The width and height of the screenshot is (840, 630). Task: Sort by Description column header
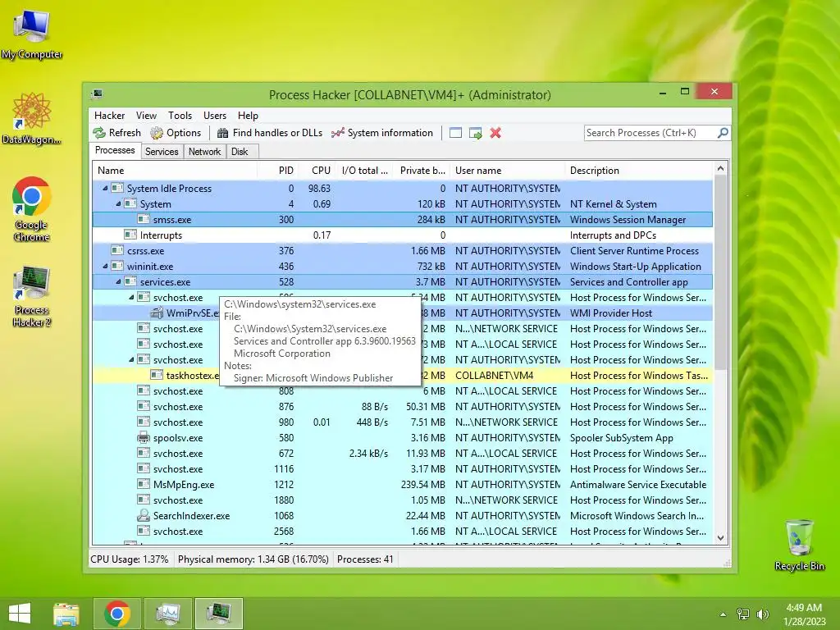pos(639,171)
